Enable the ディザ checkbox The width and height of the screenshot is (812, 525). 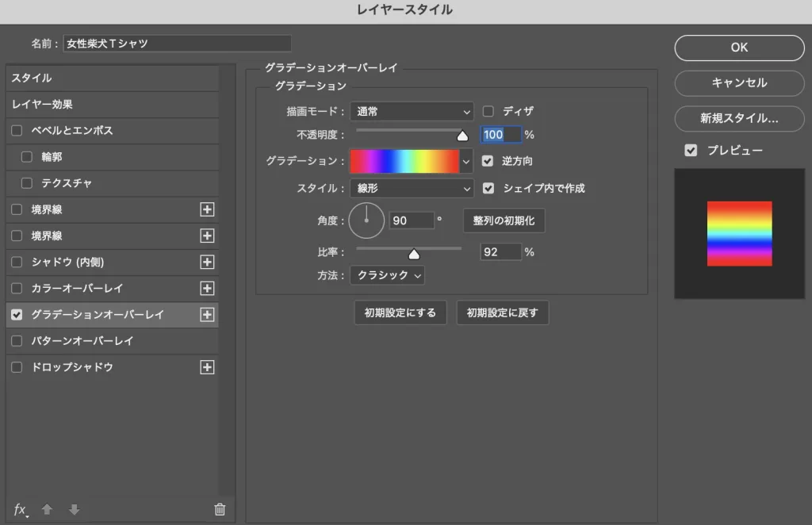click(488, 112)
